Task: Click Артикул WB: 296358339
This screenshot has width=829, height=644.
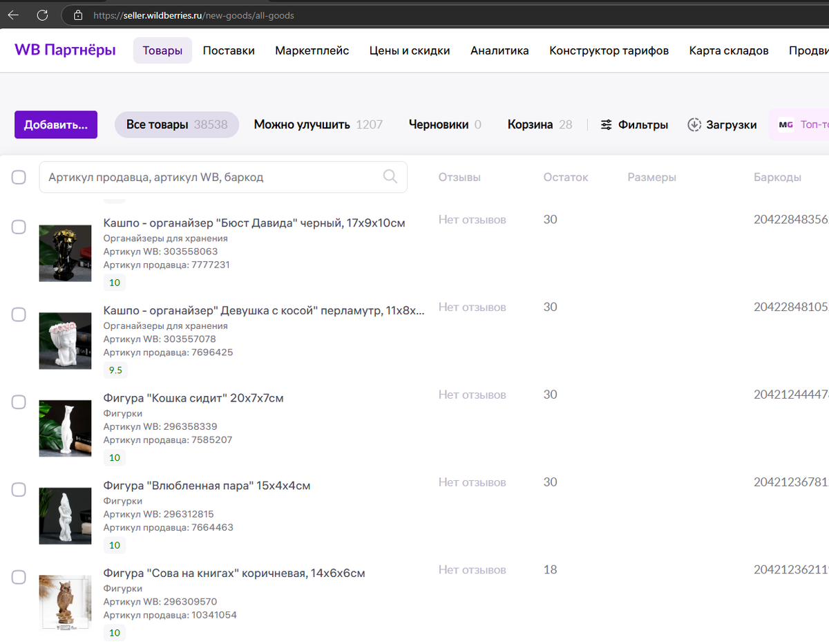Action: pyautogui.click(x=160, y=427)
